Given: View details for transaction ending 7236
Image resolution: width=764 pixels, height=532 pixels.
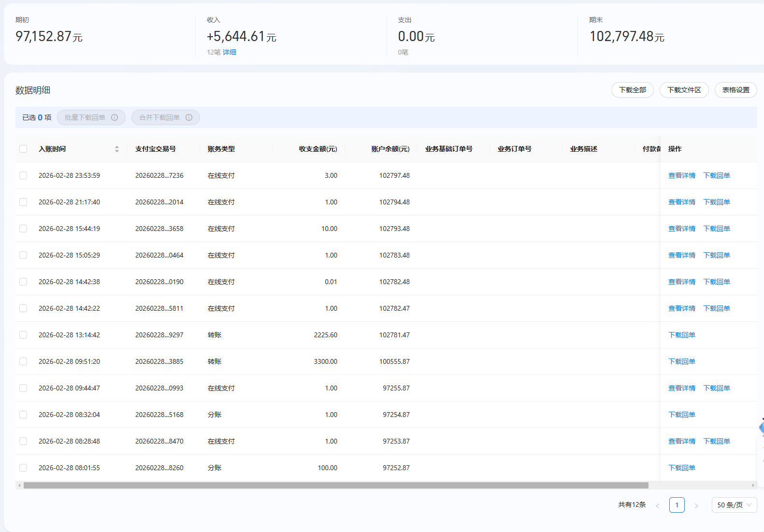Looking at the screenshot, I should 681,175.
